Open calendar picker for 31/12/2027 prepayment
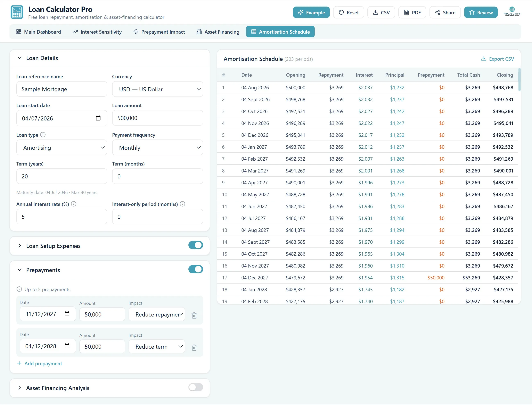The image size is (532, 405). pyautogui.click(x=67, y=314)
